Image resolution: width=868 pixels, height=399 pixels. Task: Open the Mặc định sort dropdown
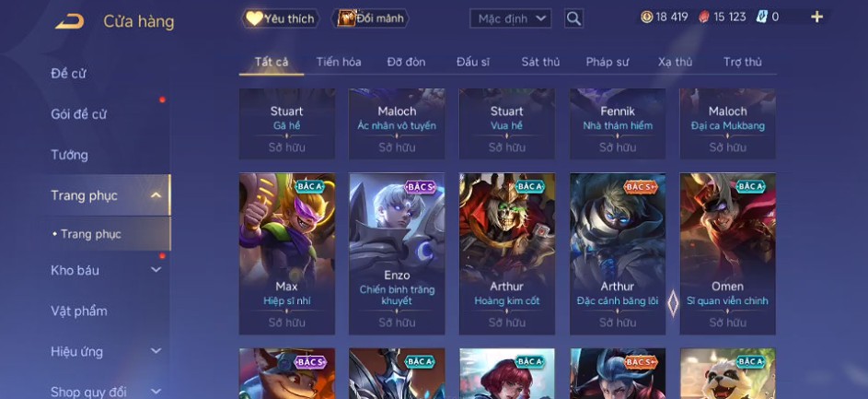(x=510, y=18)
